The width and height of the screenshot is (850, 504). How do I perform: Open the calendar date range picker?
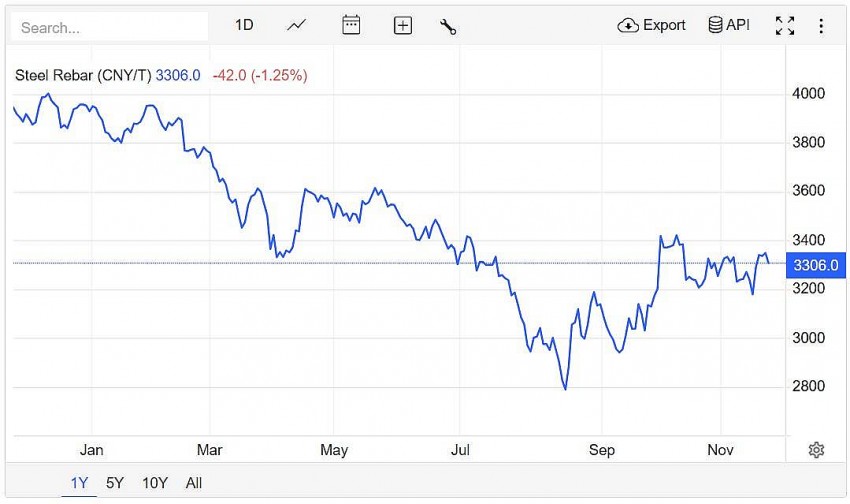(x=351, y=25)
